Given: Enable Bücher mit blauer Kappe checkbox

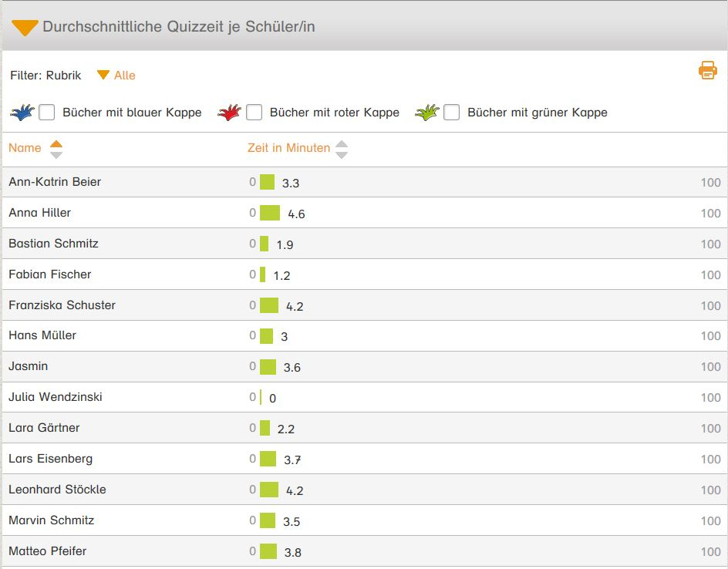Looking at the screenshot, I should [x=47, y=113].
